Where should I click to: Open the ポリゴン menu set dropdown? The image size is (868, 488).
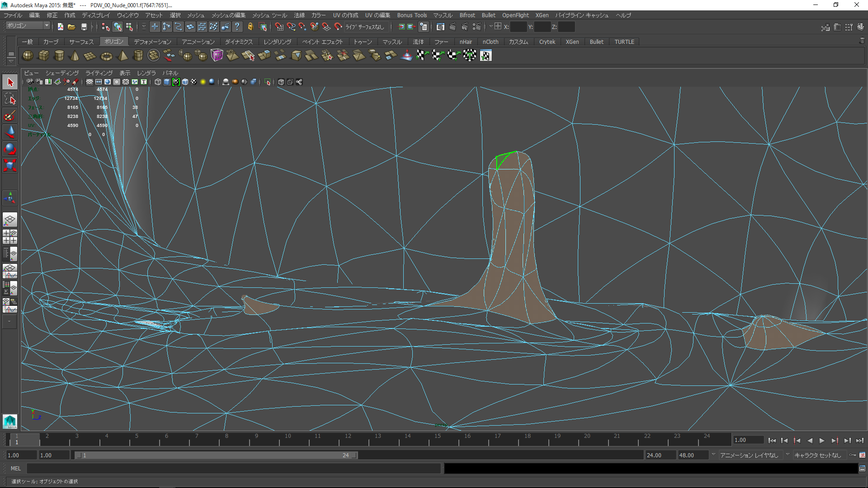click(x=28, y=26)
